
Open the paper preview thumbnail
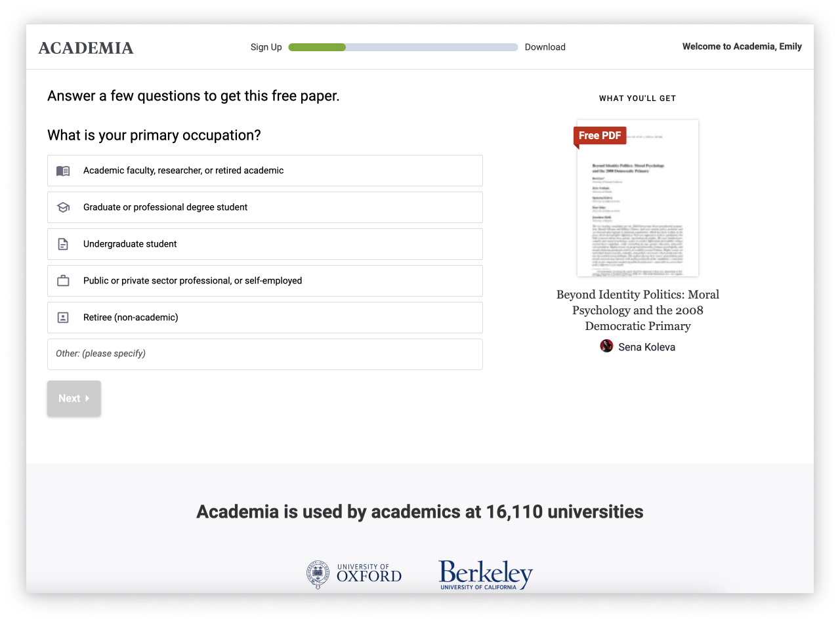638,198
